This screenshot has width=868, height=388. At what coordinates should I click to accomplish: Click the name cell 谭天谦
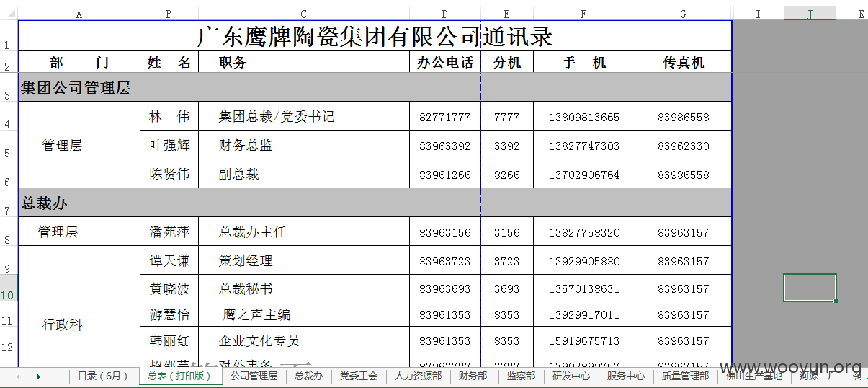tap(169, 260)
